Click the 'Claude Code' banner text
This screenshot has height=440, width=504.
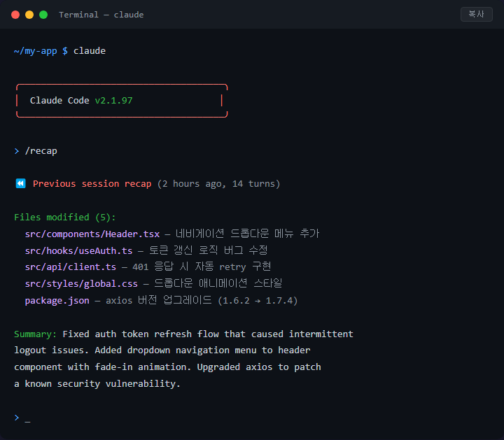tap(59, 101)
